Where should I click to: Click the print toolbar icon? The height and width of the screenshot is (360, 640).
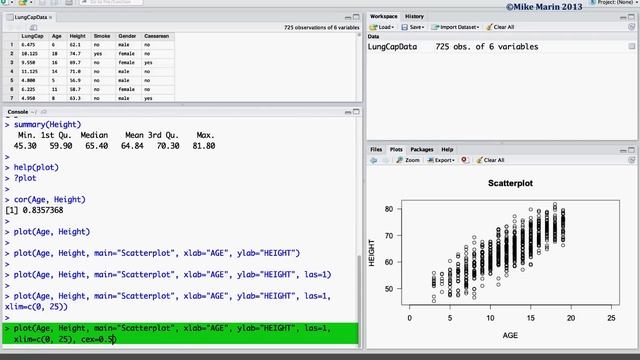click(69, 2)
